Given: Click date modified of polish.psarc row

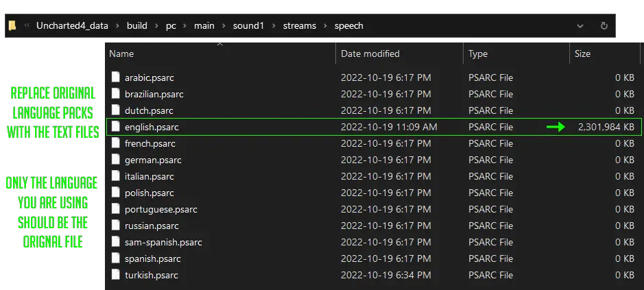Looking at the screenshot, I should (385, 193).
